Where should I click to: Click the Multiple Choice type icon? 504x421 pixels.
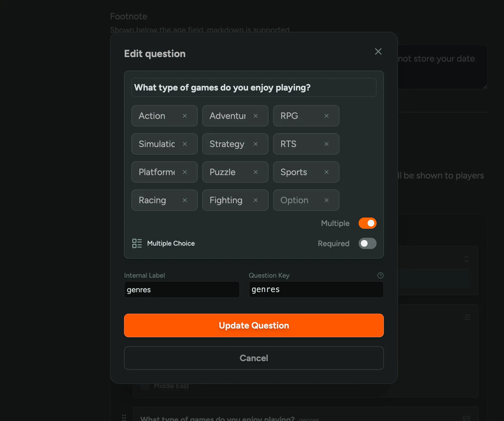[x=137, y=243]
